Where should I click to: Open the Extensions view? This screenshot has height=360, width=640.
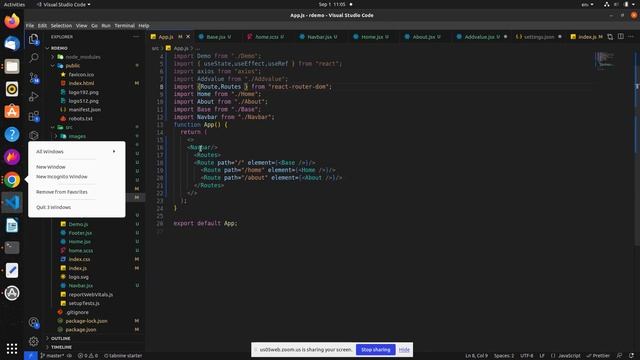(34, 116)
